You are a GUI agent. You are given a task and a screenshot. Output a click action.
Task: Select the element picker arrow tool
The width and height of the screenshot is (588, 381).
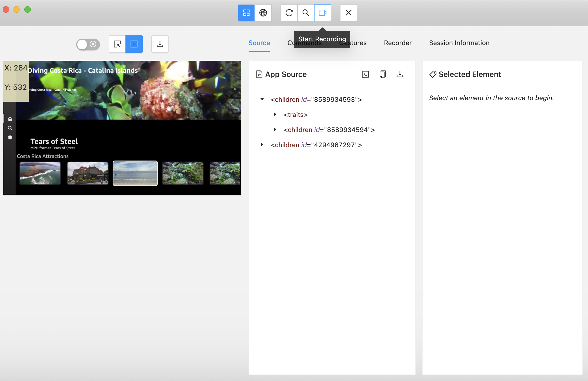pyautogui.click(x=117, y=44)
